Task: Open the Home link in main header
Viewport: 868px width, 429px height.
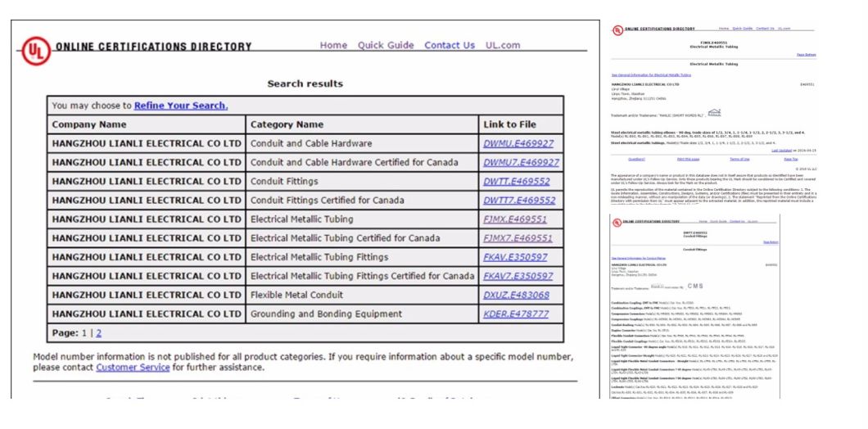Action: (333, 46)
